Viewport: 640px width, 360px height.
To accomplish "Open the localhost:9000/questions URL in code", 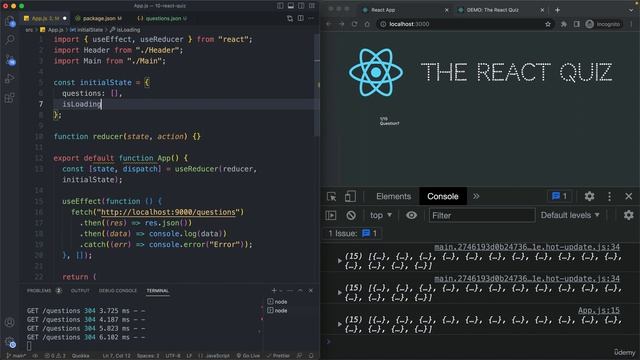I will 168,212.
